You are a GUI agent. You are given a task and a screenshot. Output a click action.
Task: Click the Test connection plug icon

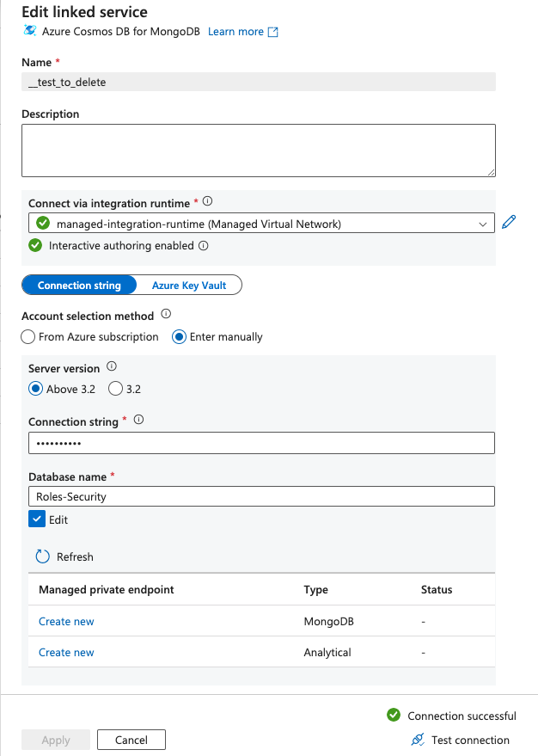click(419, 740)
